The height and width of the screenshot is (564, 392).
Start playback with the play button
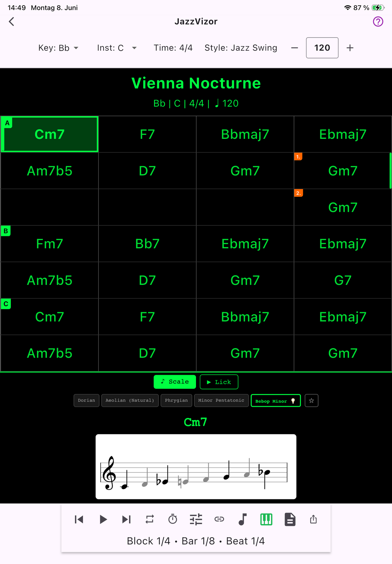coord(103,519)
